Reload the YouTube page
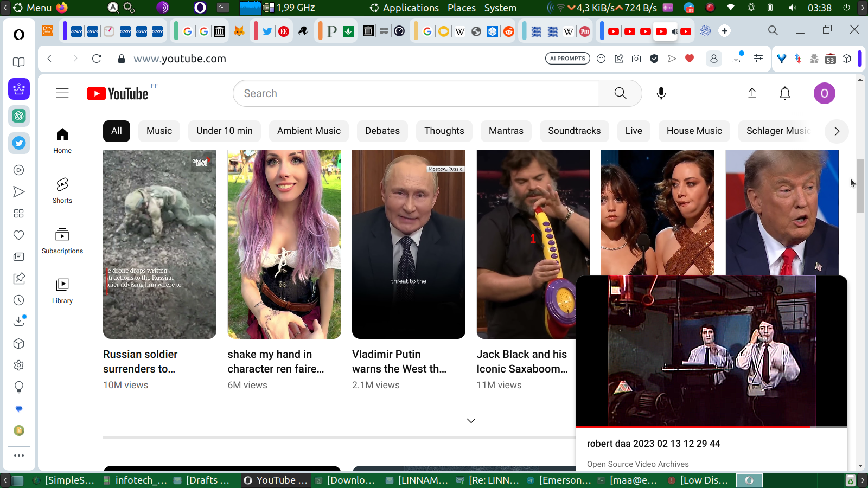This screenshot has height=488, width=868. pyautogui.click(x=97, y=59)
